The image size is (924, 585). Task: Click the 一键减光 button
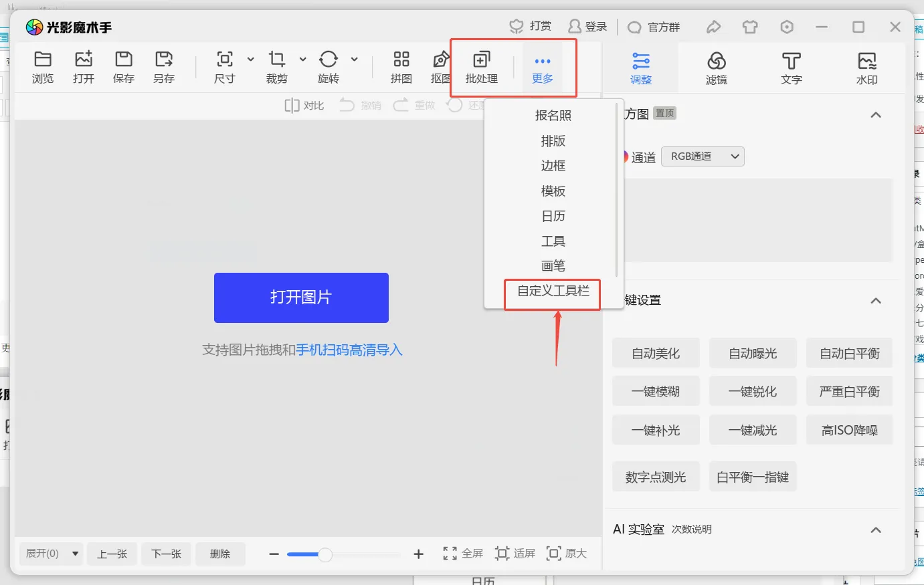753,430
